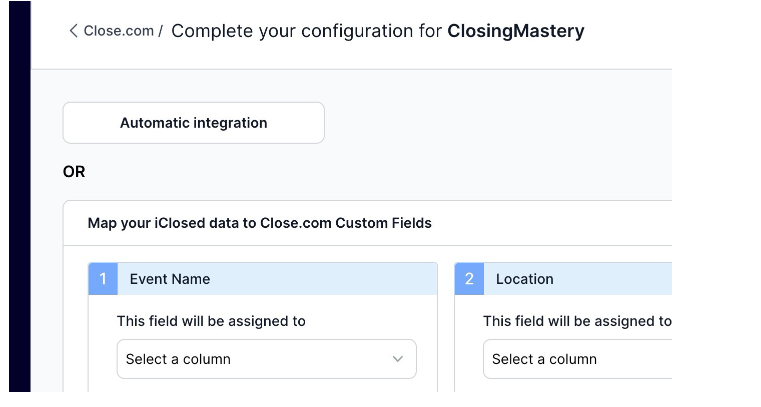Image resolution: width=761 pixels, height=407 pixels.
Task: Click the assignment label under Location
Action: pos(577,321)
